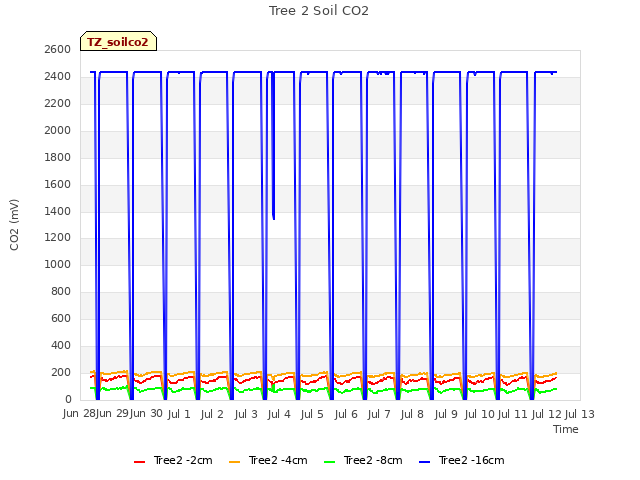
Task: Click the 2600 y-axis tick label
Action: point(58,49)
